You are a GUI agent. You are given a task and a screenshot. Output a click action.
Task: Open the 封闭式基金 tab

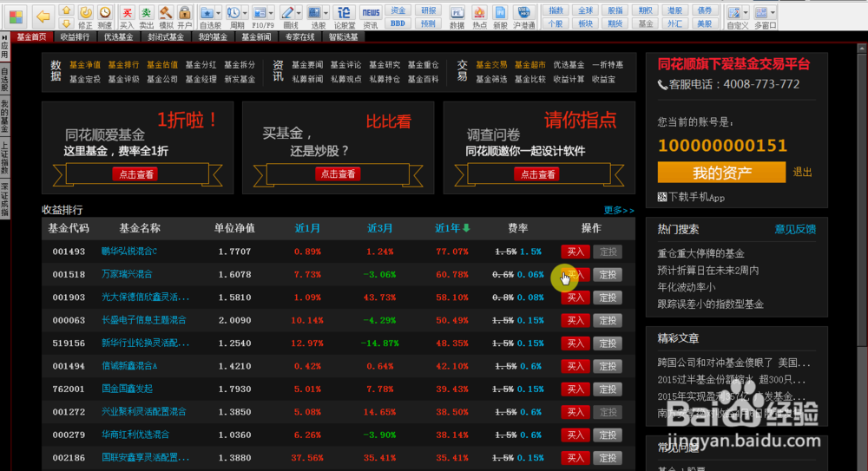click(x=166, y=37)
